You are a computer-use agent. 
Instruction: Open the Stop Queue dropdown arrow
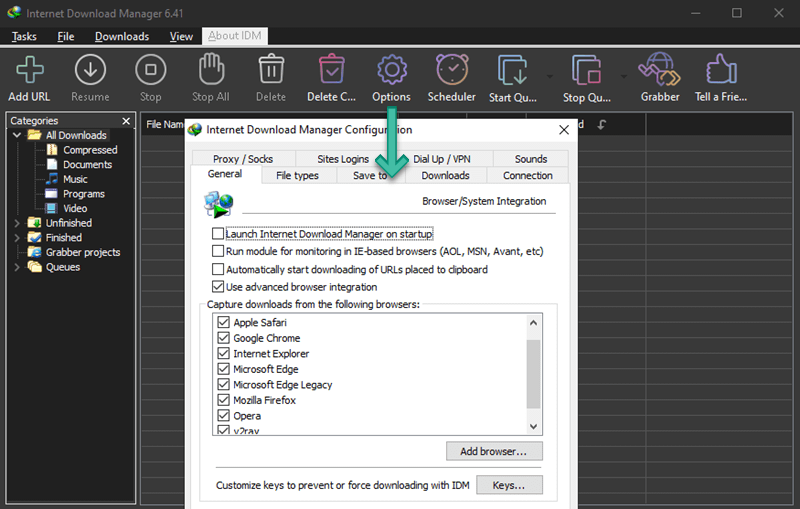click(x=623, y=77)
